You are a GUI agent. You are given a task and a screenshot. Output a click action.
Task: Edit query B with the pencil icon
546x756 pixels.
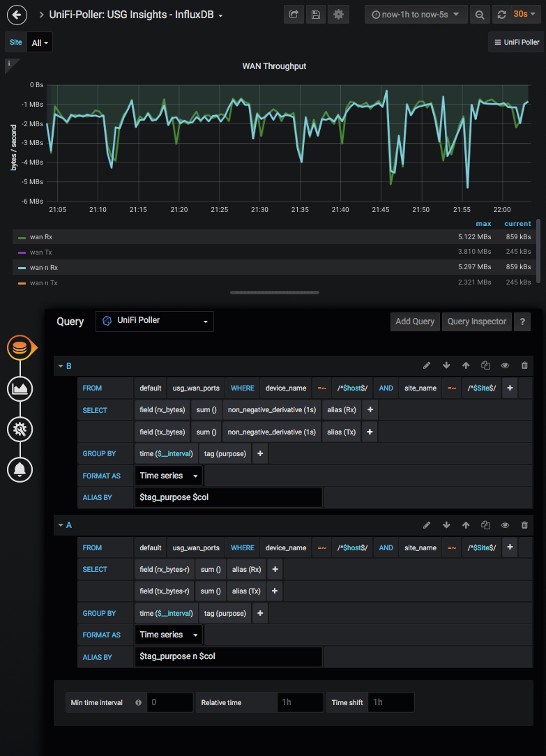pyautogui.click(x=427, y=365)
